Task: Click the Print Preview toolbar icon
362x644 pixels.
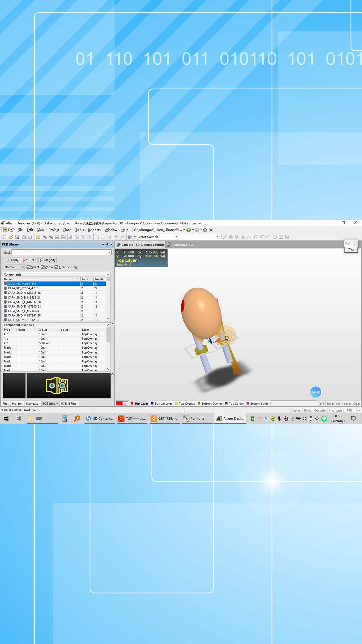Action: (x=30, y=237)
